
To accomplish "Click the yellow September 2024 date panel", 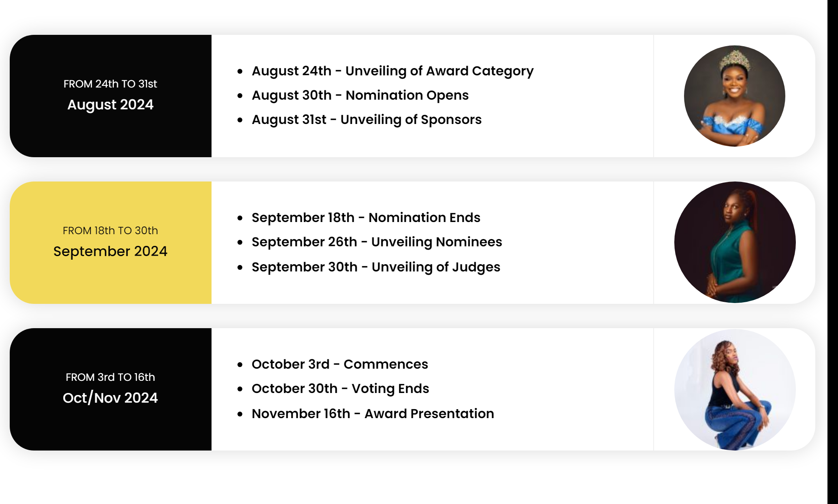I will (110, 280).
